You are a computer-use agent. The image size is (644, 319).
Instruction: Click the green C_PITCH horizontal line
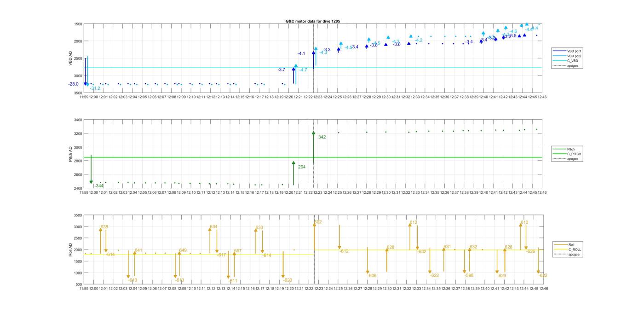coord(313,157)
